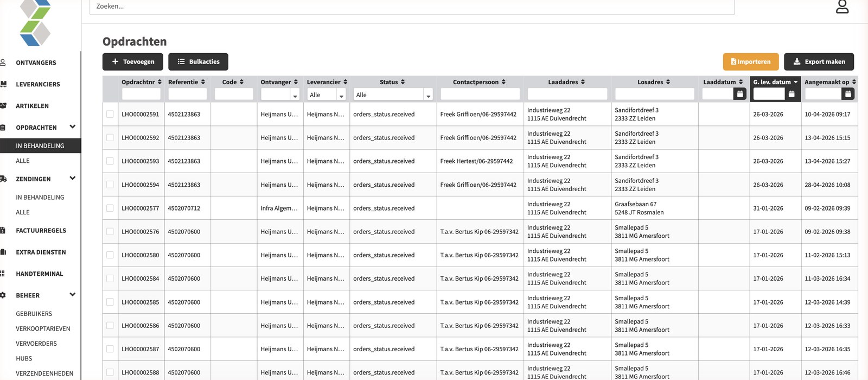Check the row LHO00002585 checkbox
Screen dimensions: 868x380
(110, 302)
